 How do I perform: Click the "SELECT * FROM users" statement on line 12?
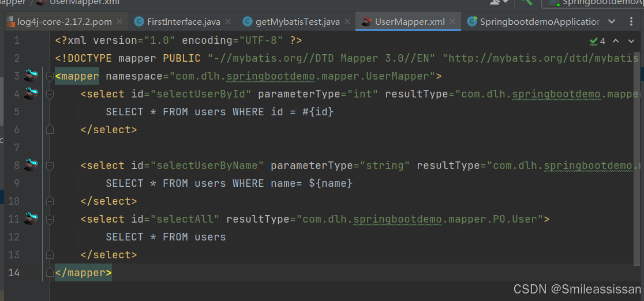(166, 237)
